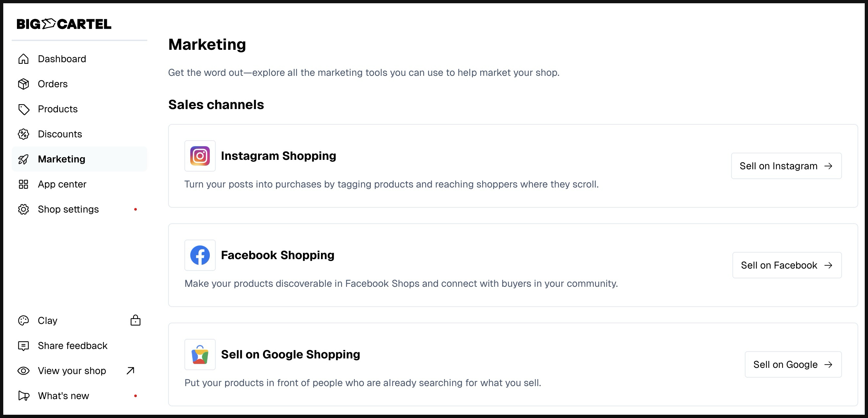
Task: Click the Facebook logo icon
Action: pos(200,255)
